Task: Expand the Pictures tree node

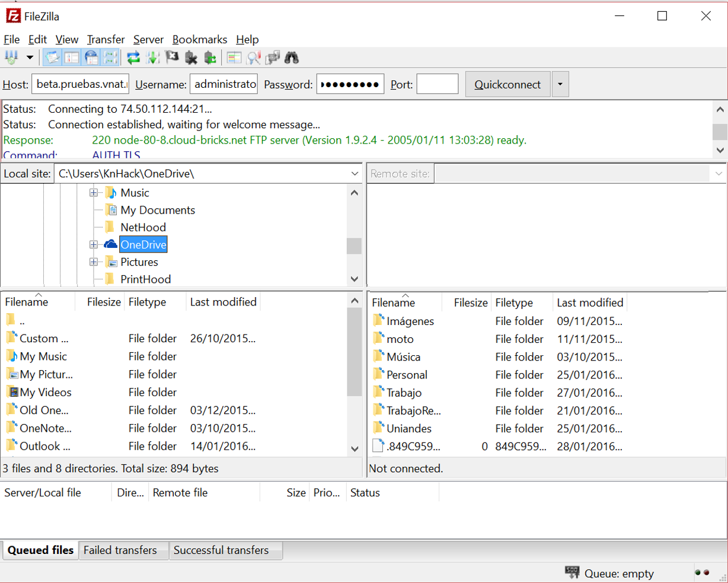Action: click(x=94, y=262)
